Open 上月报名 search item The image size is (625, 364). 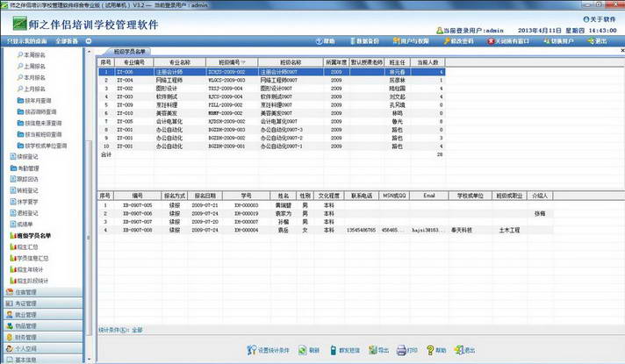31,89
